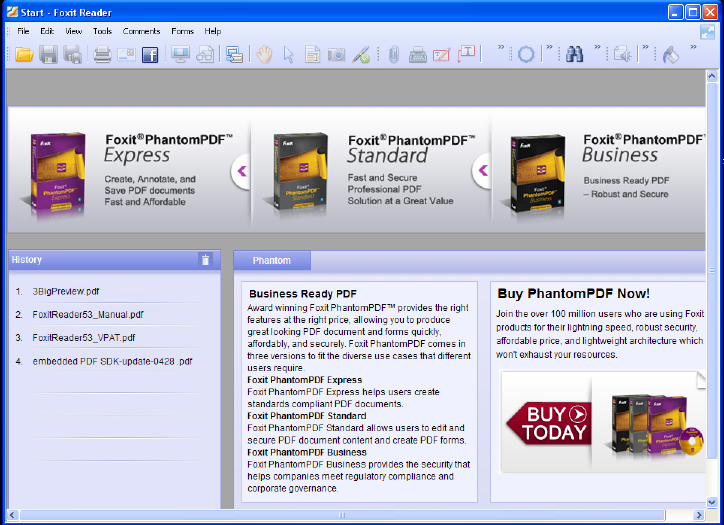Open the File menu
This screenshot has width=724, height=525.
pyautogui.click(x=23, y=31)
